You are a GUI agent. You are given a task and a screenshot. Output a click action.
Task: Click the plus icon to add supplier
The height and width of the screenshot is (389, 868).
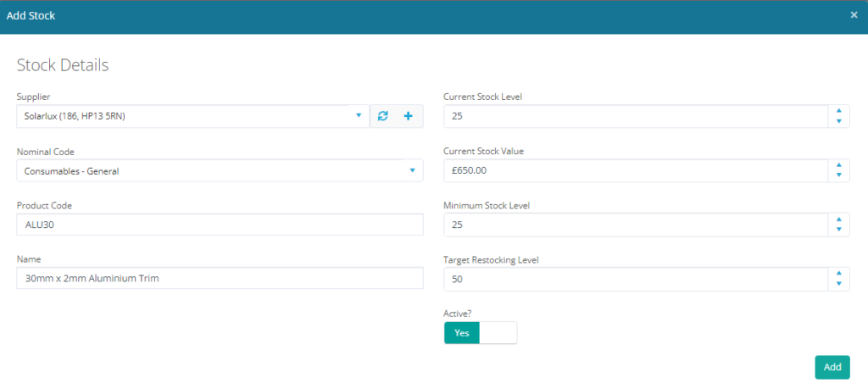(408, 116)
